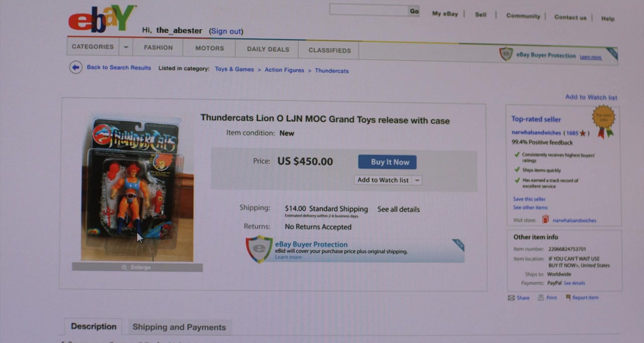The height and width of the screenshot is (343, 644).
Task: Click the Print icon
Action: click(540, 298)
